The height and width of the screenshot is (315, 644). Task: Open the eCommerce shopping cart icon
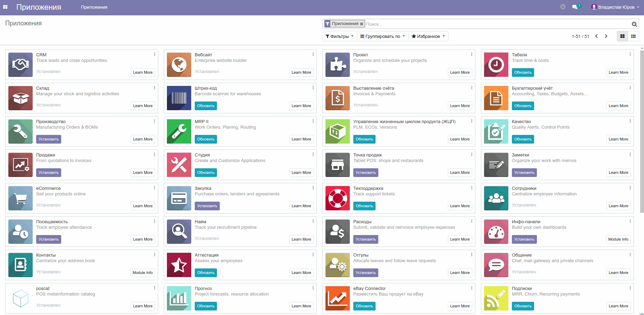coord(20,198)
